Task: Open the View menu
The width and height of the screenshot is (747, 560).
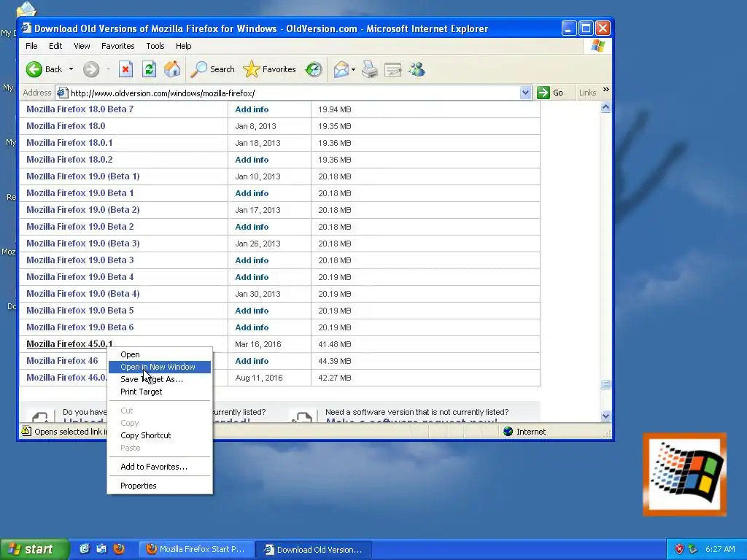Action: [x=82, y=46]
